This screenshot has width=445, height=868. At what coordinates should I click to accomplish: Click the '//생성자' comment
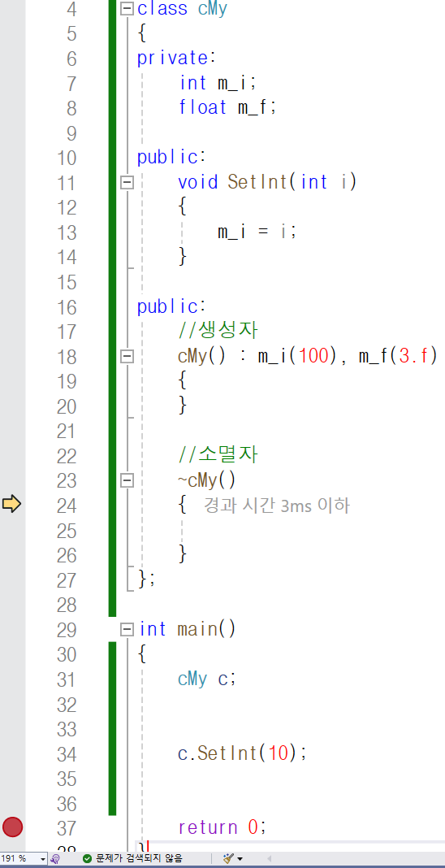(219, 331)
